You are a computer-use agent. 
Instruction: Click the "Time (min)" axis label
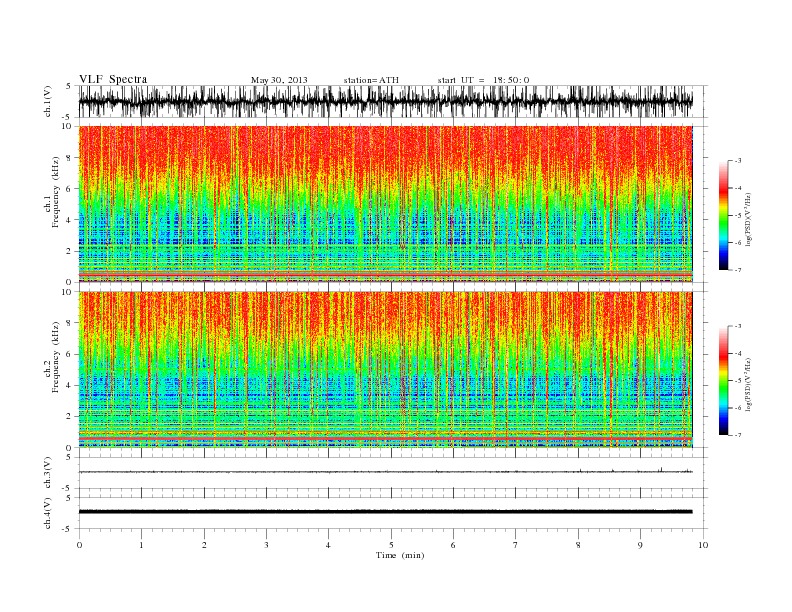coord(400,555)
